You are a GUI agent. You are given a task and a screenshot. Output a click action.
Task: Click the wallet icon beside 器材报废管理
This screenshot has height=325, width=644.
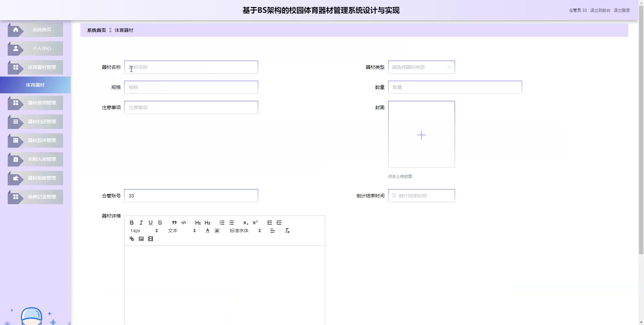16,178
